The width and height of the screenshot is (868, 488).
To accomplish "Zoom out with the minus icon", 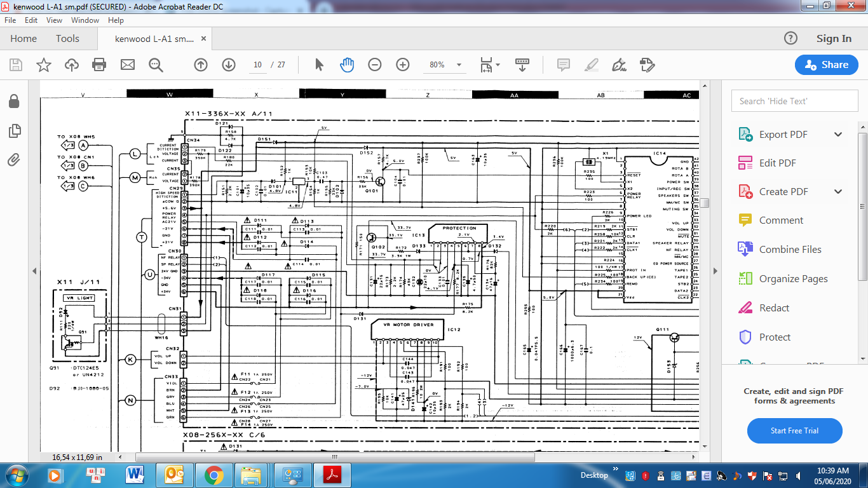I will (375, 65).
